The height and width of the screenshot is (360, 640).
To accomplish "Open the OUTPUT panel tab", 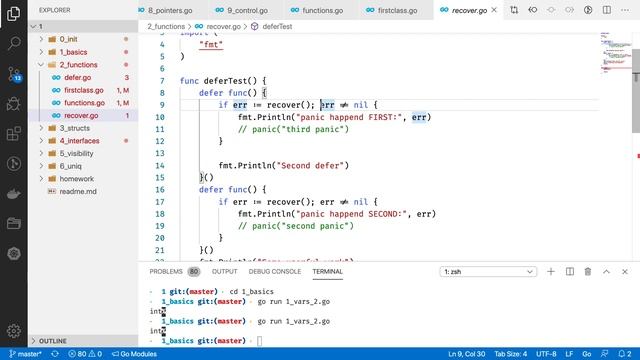I will [224, 271].
